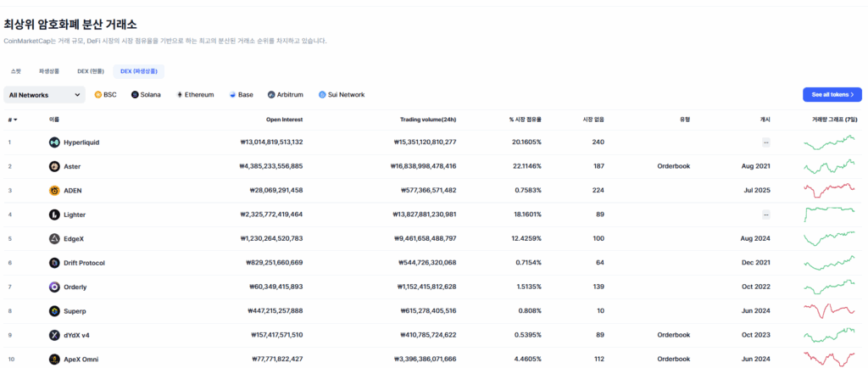Click the Aster exchange logo icon
The image size is (868, 368).
[x=55, y=166]
